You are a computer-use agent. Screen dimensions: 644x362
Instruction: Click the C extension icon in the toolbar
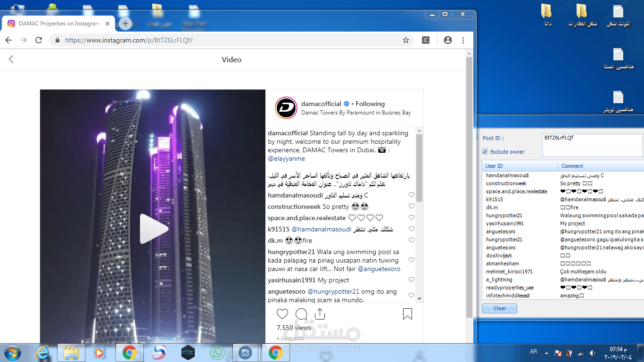coord(426,40)
